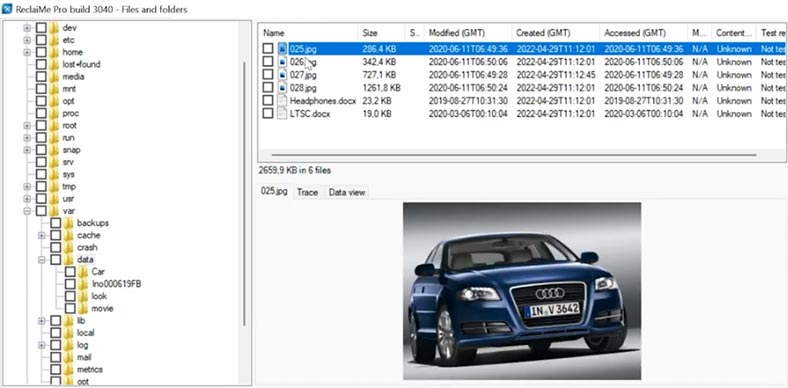
Task: Sort by Created (GMT) column header
Action: pyautogui.click(x=555, y=33)
